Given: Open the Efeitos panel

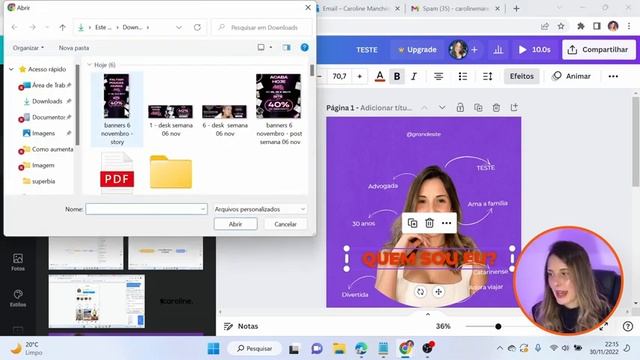Looking at the screenshot, I should tap(521, 76).
